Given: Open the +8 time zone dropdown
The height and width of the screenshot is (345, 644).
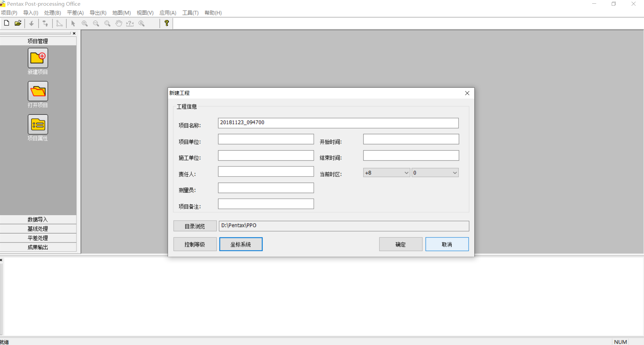Looking at the screenshot, I should [386, 173].
